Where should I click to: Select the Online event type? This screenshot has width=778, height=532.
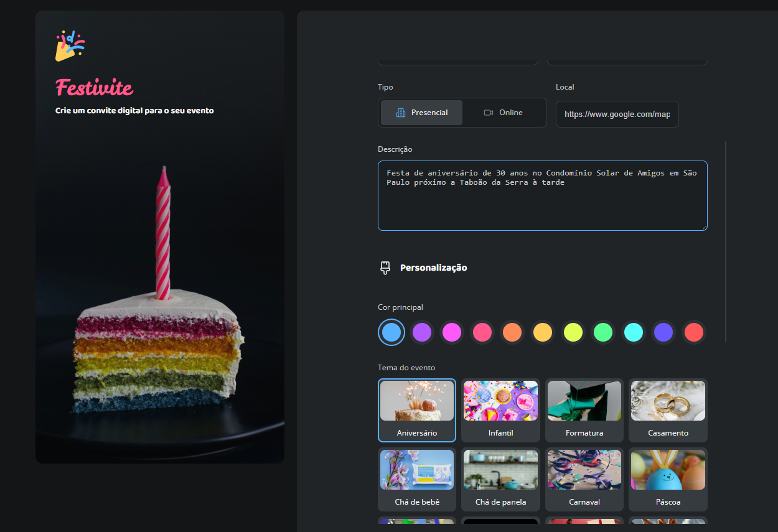[503, 113]
